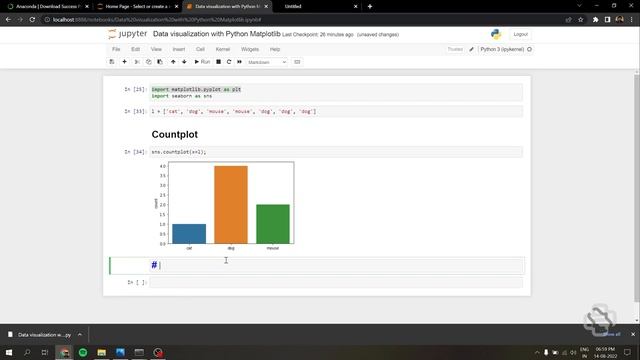Rename notebook title Data visualization with Python Matplotlib

click(x=216, y=34)
